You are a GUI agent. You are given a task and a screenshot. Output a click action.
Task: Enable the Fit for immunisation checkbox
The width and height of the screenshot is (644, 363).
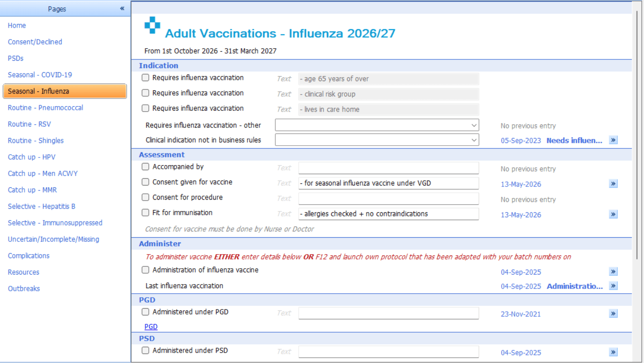point(145,212)
